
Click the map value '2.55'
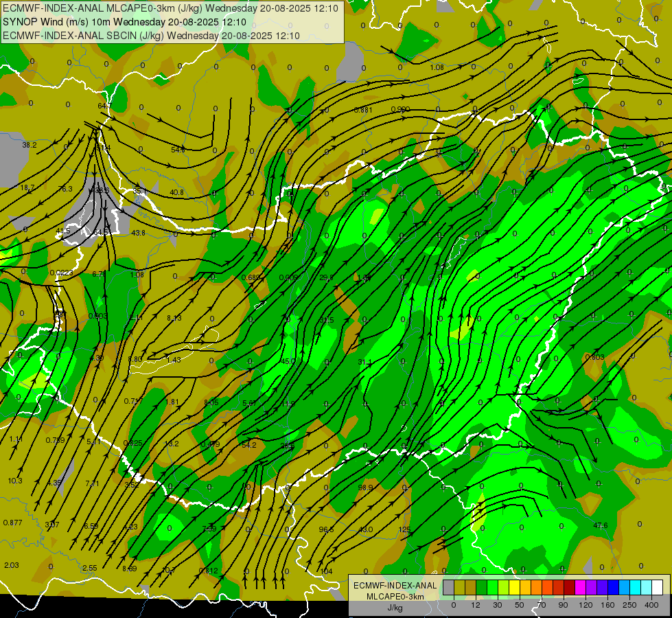coord(89,568)
